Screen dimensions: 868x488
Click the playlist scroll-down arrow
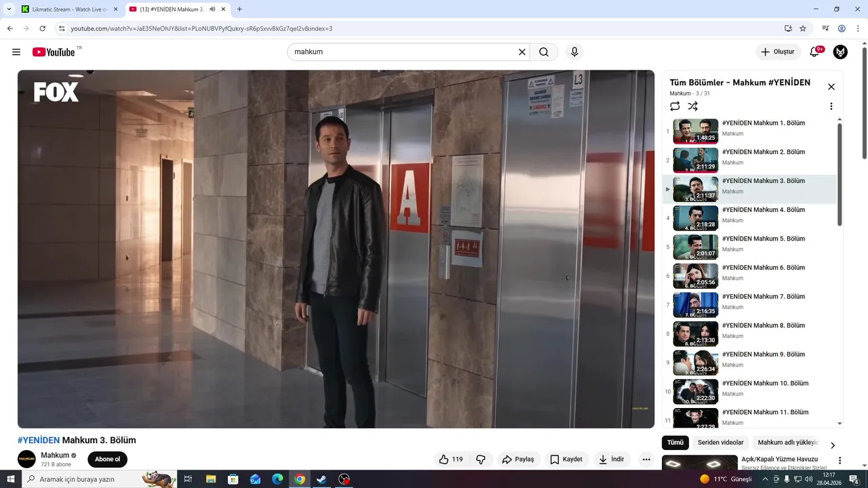(x=840, y=424)
